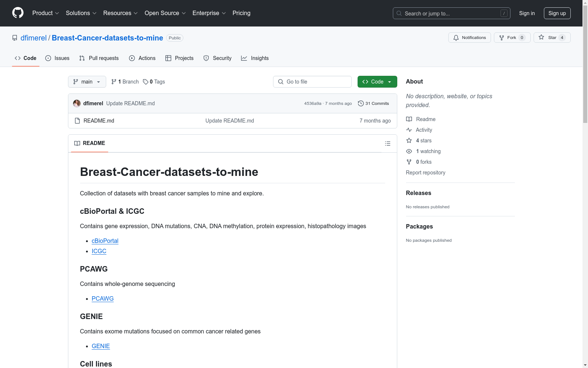The image size is (588, 368).
Task: Switch to the Issues tab
Action: coord(57,58)
